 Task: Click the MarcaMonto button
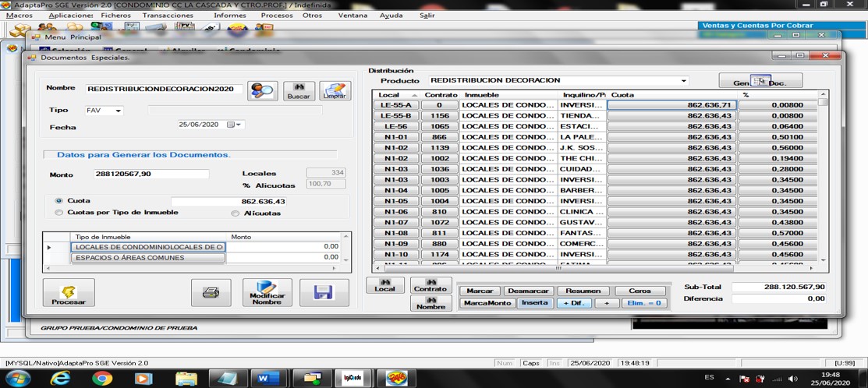click(x=487, y=303)
